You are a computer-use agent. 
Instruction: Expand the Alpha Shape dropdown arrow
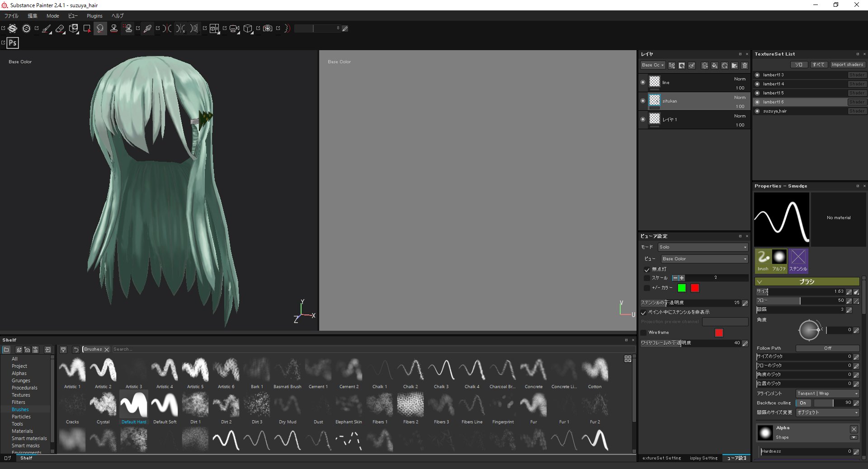tap(854, 437)
